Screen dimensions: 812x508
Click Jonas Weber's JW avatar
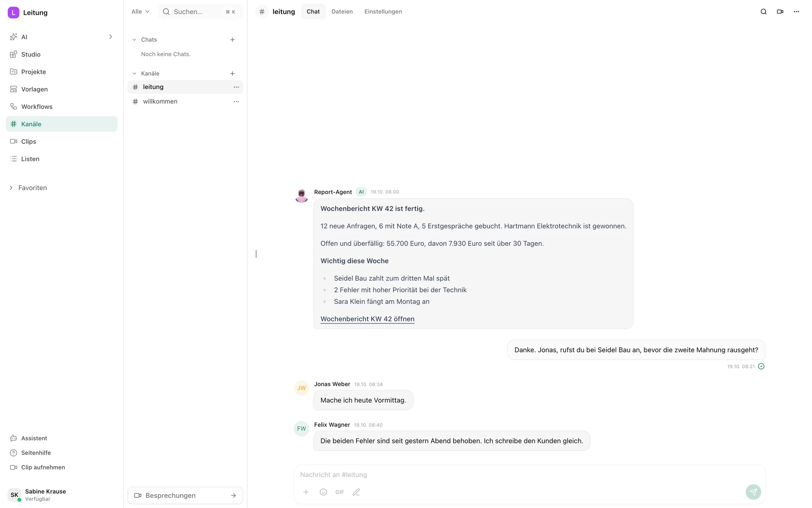(301, 388)
